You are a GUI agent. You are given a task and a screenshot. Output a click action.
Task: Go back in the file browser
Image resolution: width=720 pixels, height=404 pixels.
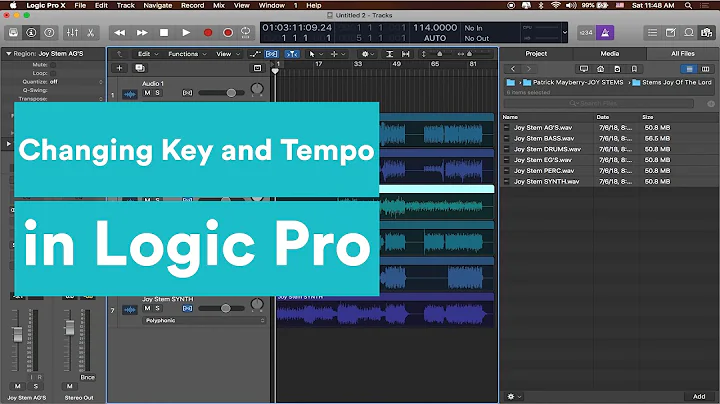[x=513, y=69]
